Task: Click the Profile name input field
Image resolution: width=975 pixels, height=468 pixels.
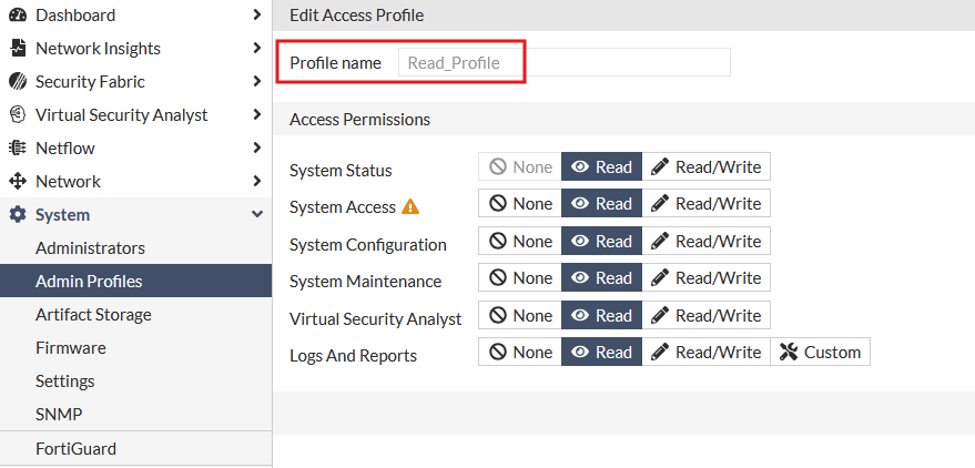Action: [x=564, y=63]
